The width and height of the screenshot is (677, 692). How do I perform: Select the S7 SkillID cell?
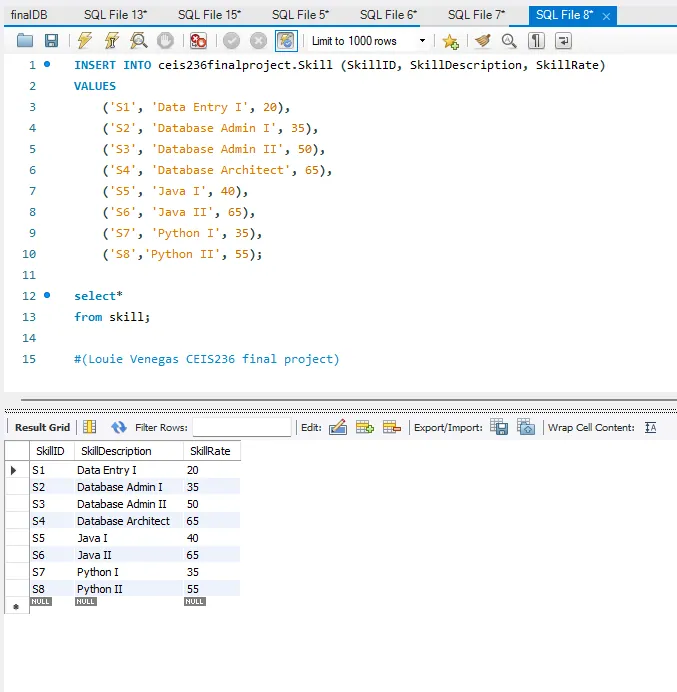pos(52,572)
